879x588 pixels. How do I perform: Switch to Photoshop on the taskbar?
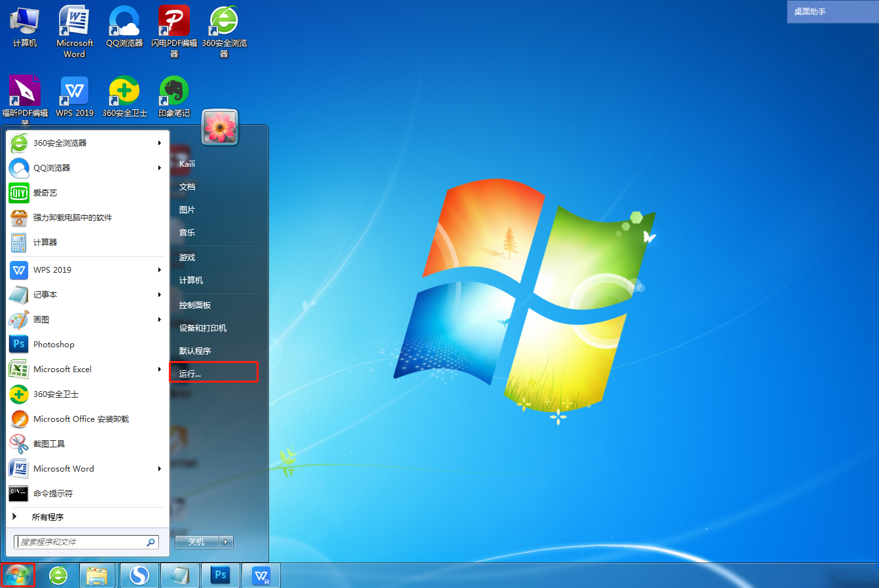(x=220, y=575)
